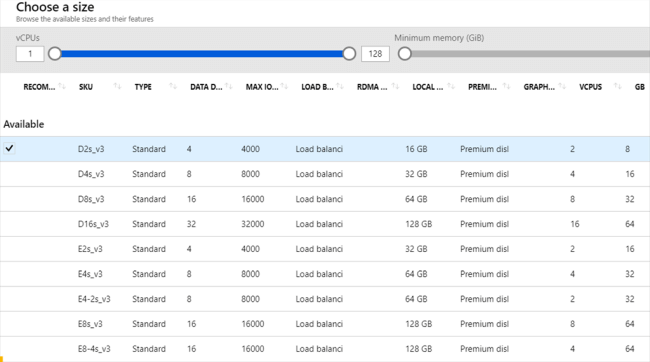Select the D8s_v3 size row
This screenshot has height=362, width=650.
pyautogui.click(x=325, y=199)
